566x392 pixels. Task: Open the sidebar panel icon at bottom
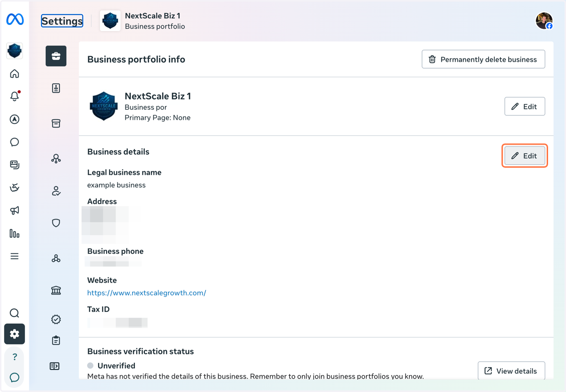[55, 366]
